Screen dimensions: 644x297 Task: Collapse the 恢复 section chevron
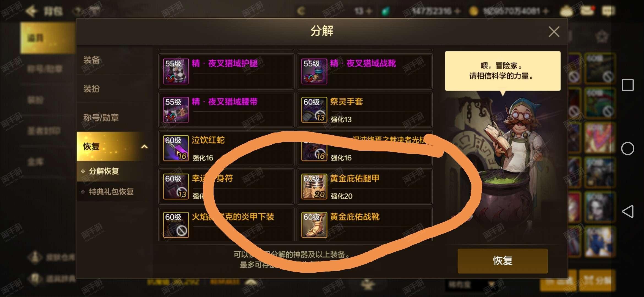point(144,147)
